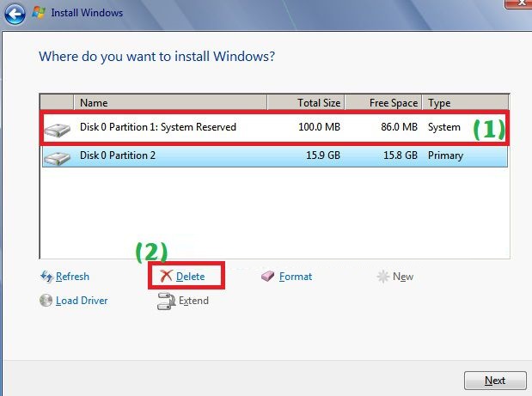Choose Extend partition option
Viewport: 532px width, 396px height.
(x=193, y=301)
